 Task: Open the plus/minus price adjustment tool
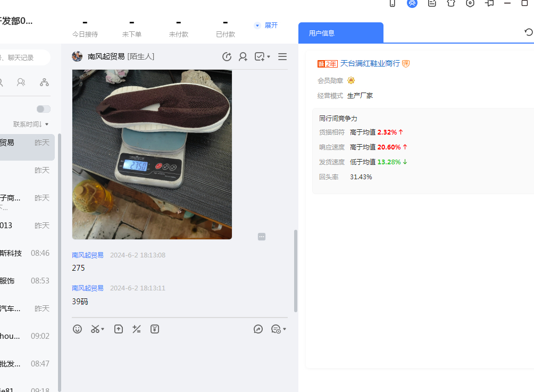[x=137, y=329]
